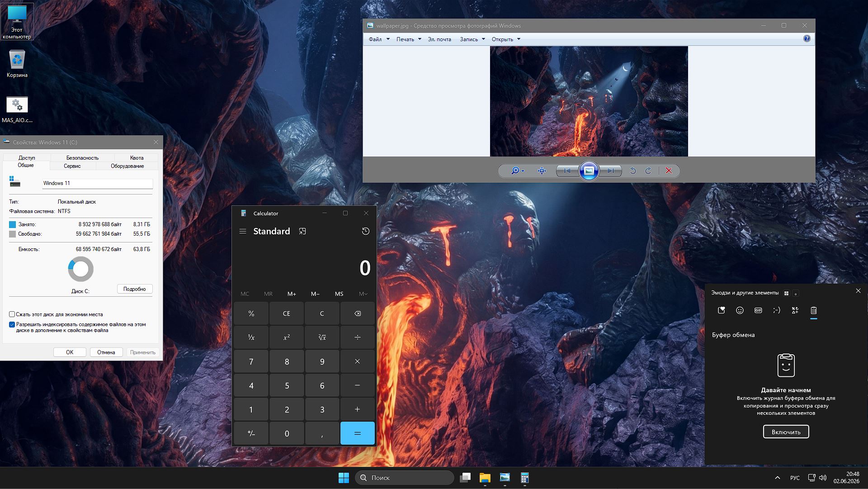Go to previous image in Photo Viewer
Viewport: 868px width, 489px height.
point(567,171)
